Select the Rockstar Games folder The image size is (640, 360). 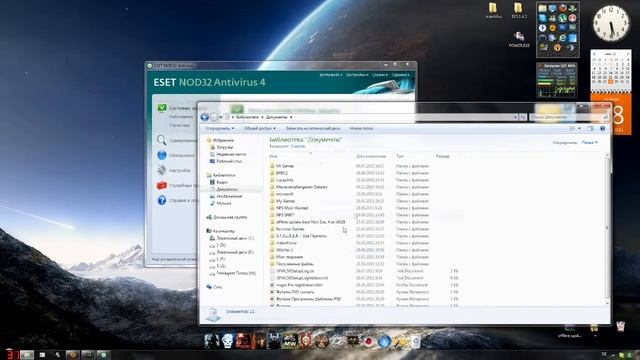point(290,229)
